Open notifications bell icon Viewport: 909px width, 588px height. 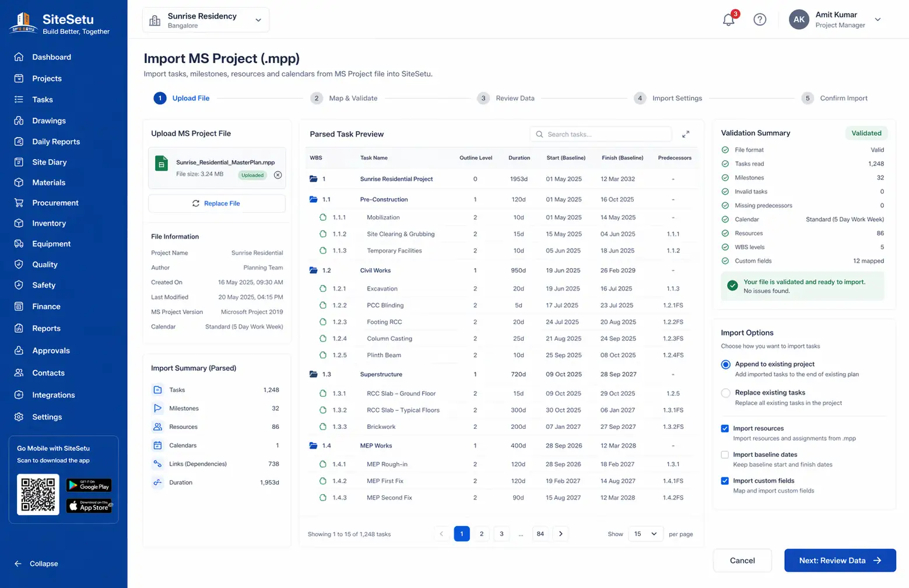click(728, 19)
